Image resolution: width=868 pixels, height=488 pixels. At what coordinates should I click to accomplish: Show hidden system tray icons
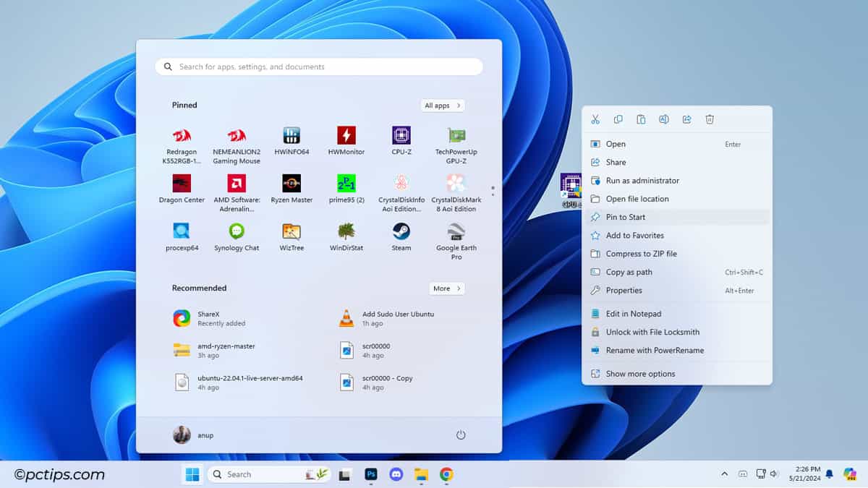click(725, 474)
